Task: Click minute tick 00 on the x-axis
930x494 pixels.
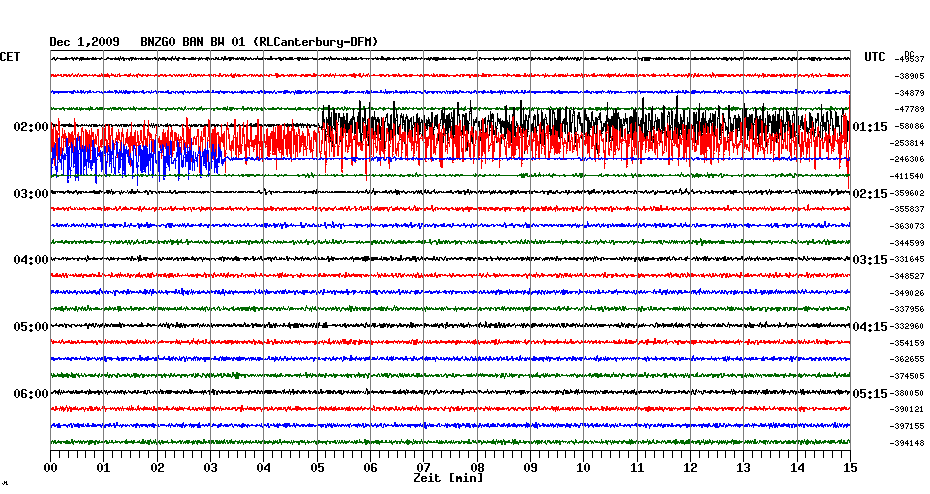Action: [x=50, y=467]
